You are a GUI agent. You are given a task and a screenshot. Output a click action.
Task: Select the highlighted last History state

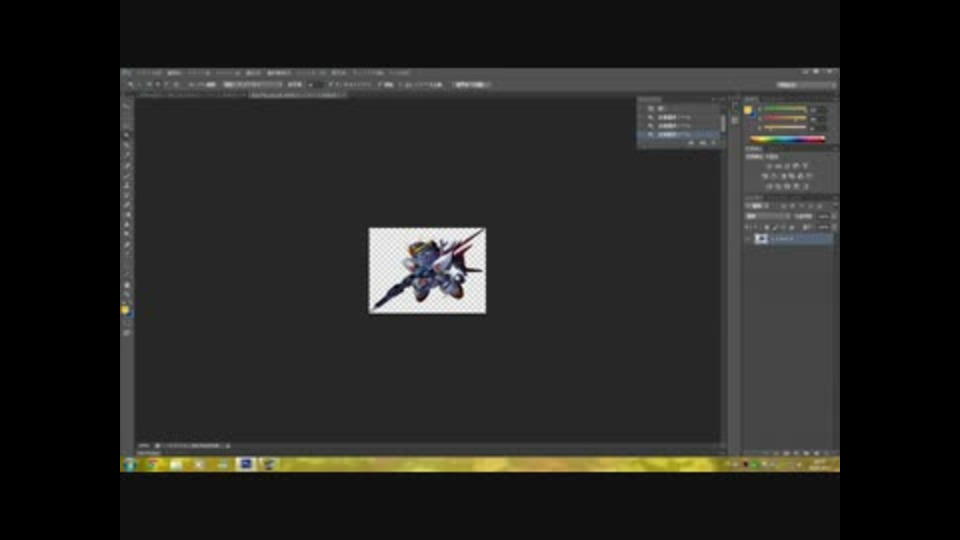pyautogui.click(x=678, y=134)
